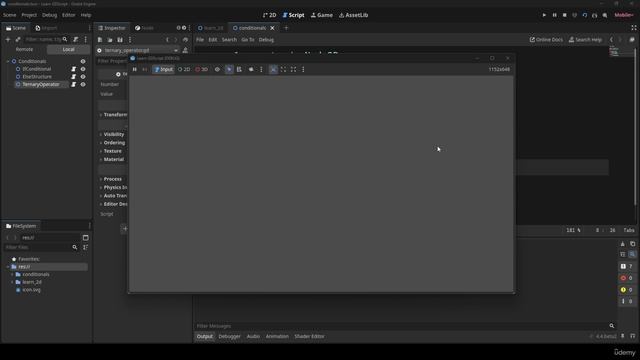Click Search Help button
640x360 pixels.
tap(585, 40)
